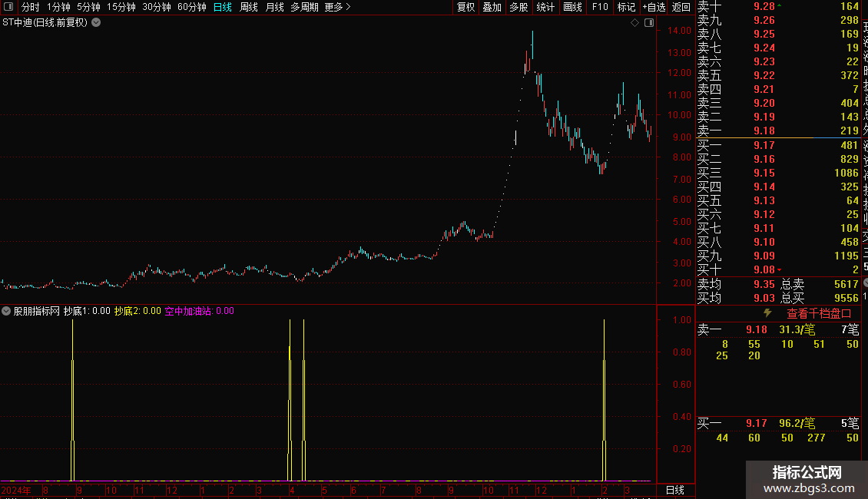
Task: Select the 卖一 9.18 row in the order book
Action: [x=778, y=131]
